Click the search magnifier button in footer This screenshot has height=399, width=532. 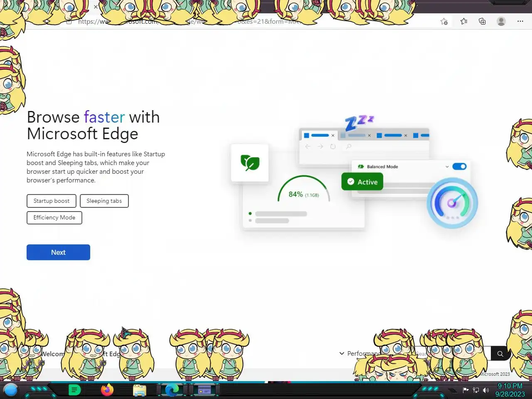pyautogui.click(x=500, y=354)
